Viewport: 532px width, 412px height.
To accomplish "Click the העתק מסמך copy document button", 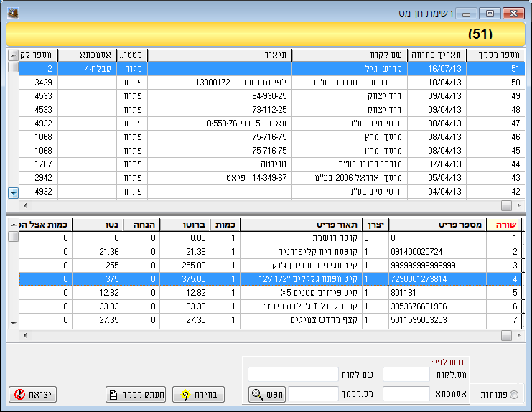I will pyautogui.click(x=135, y=394).
